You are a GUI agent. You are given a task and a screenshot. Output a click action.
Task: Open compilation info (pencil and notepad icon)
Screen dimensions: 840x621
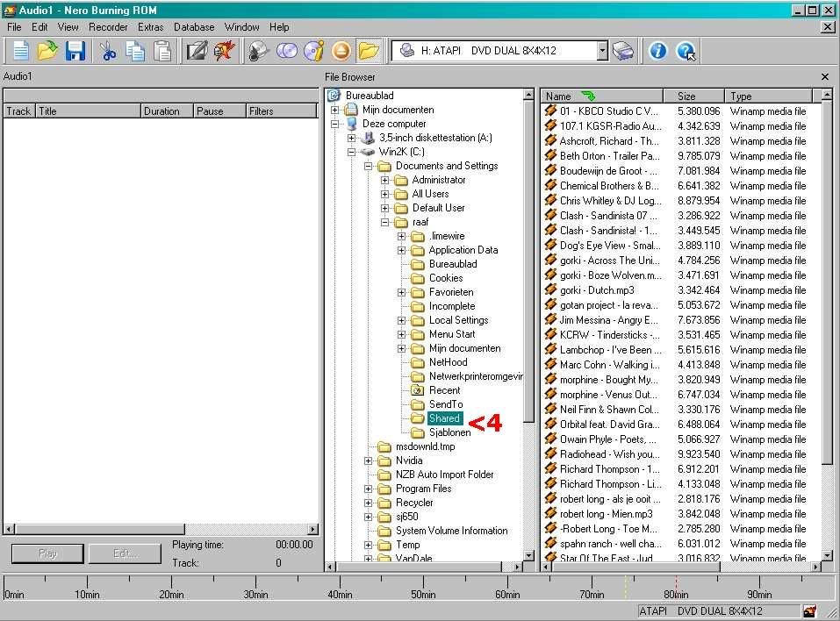point(197,52)
